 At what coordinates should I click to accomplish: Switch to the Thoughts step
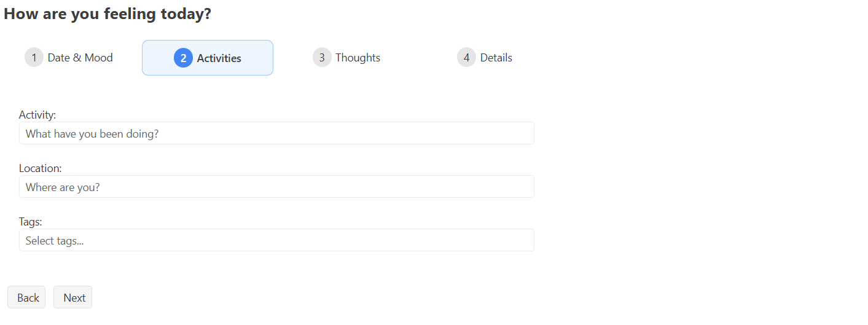(x=358, y=58)
